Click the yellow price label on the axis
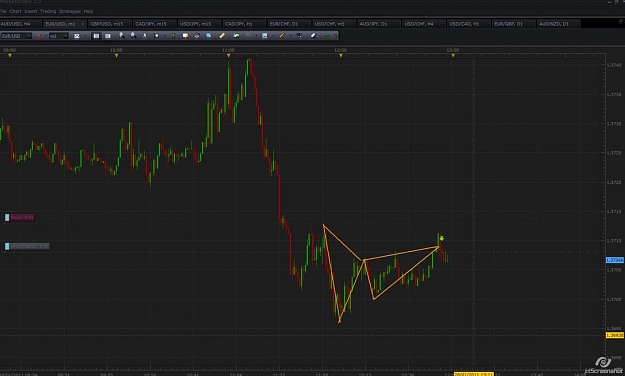The height and width of the screenshot is (376, 625). point(615,335)
